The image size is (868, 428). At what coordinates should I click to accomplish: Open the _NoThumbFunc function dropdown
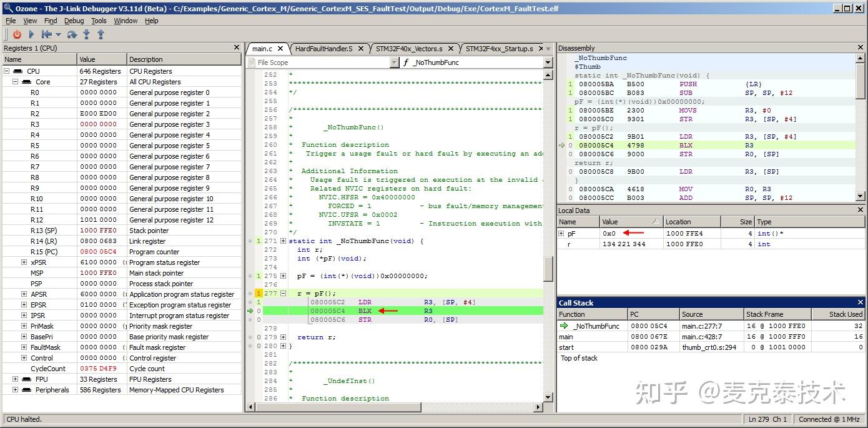pos(548,62)
